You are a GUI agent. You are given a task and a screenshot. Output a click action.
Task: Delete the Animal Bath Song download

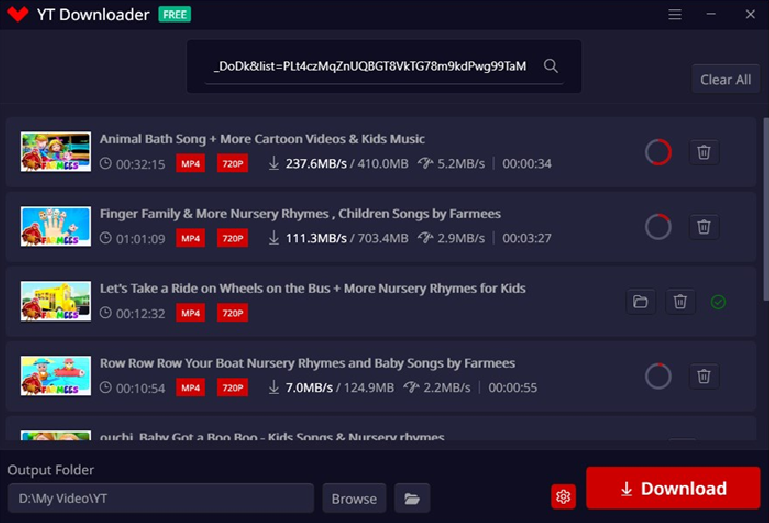coord(704,152)
